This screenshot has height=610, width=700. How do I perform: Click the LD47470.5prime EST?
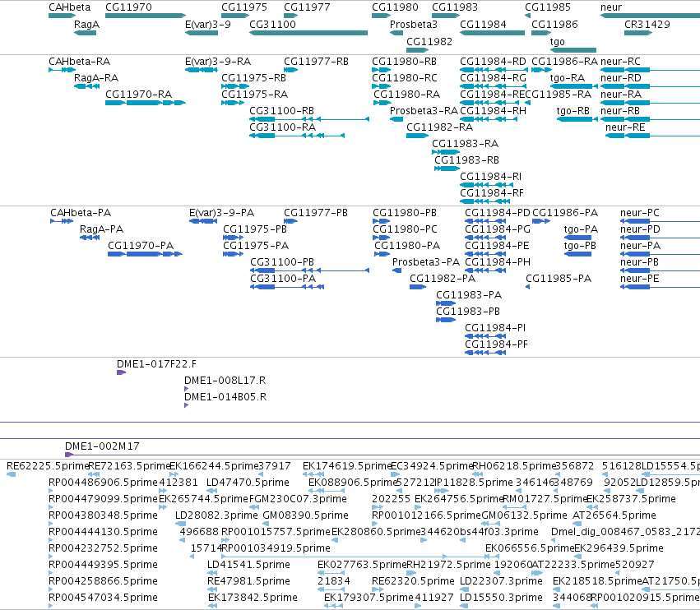coord(212,491)
